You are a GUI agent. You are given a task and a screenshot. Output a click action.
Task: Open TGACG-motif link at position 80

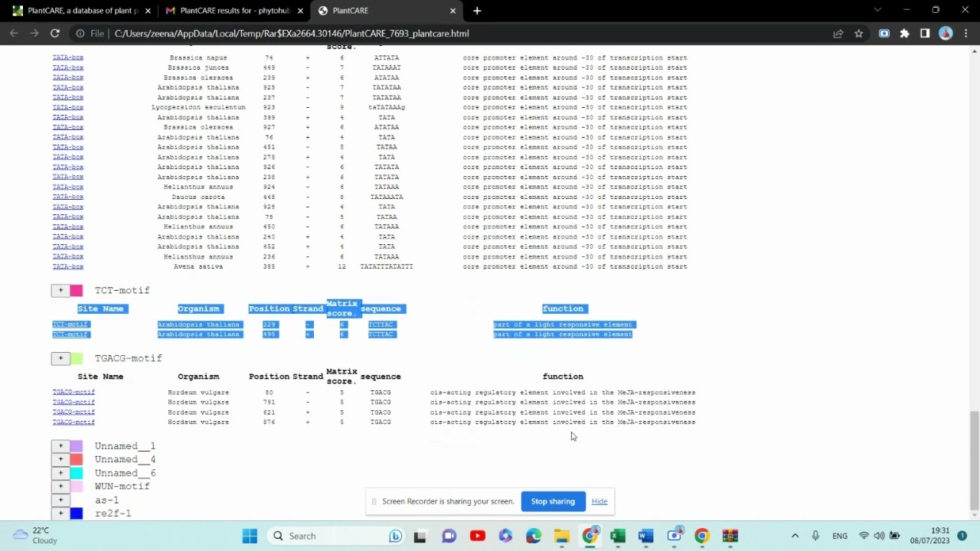tap(73, 393)
